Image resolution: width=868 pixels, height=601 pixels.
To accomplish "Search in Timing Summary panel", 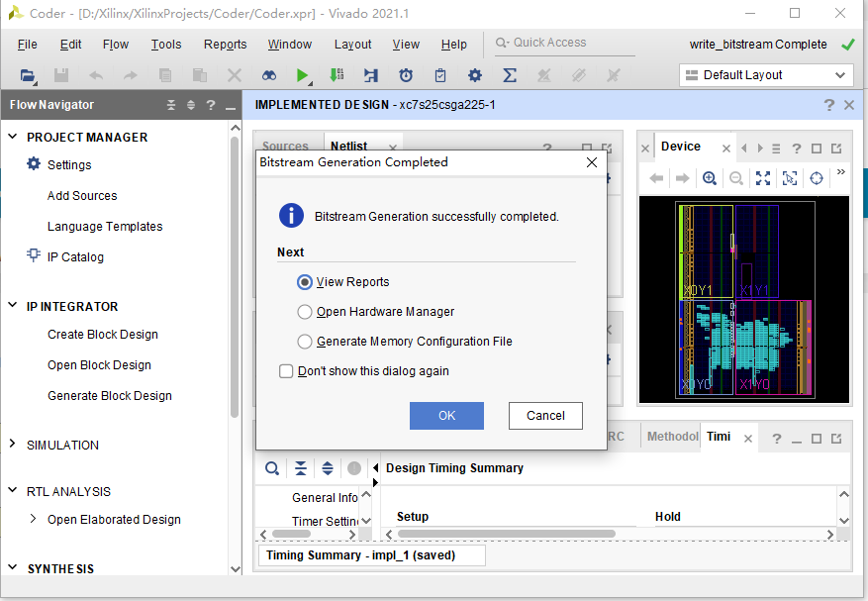I will (272, 468).
